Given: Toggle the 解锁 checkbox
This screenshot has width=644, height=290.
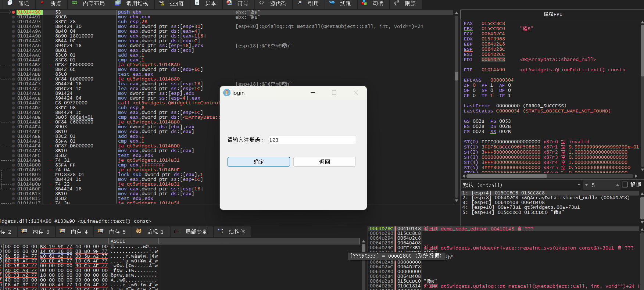Looking at the screenshot, I should (x=625, y=185).
